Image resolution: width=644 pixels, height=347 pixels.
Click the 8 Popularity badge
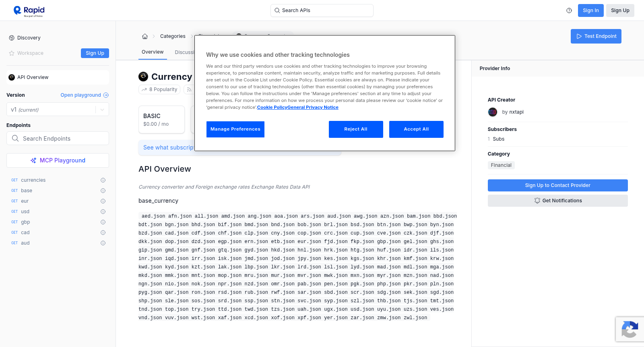160,89
